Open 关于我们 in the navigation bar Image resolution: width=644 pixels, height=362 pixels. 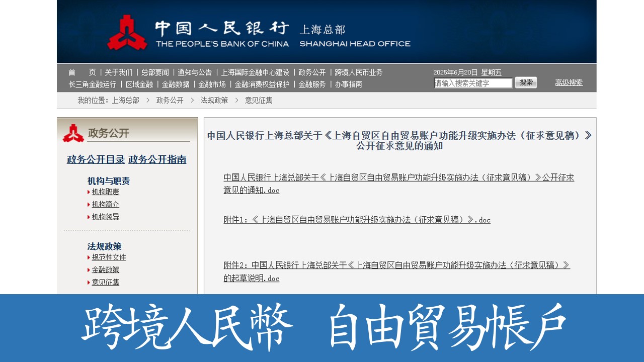click(119, 72)
